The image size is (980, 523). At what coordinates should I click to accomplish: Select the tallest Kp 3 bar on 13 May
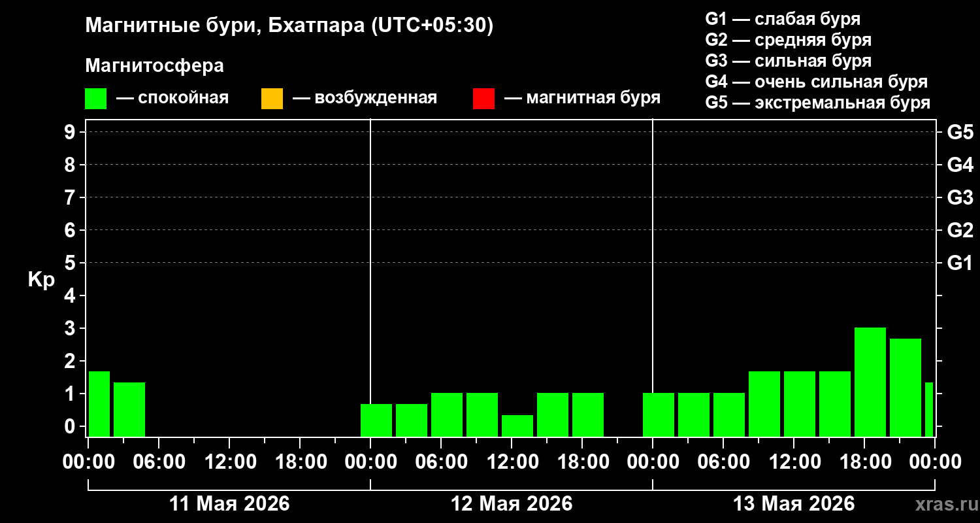(870, 382)
